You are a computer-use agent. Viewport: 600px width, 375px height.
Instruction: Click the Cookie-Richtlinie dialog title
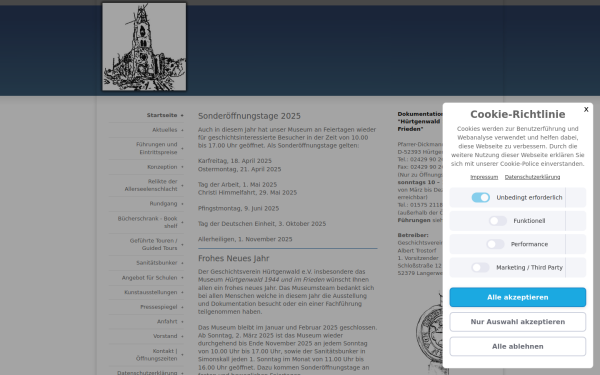point(517,114)
